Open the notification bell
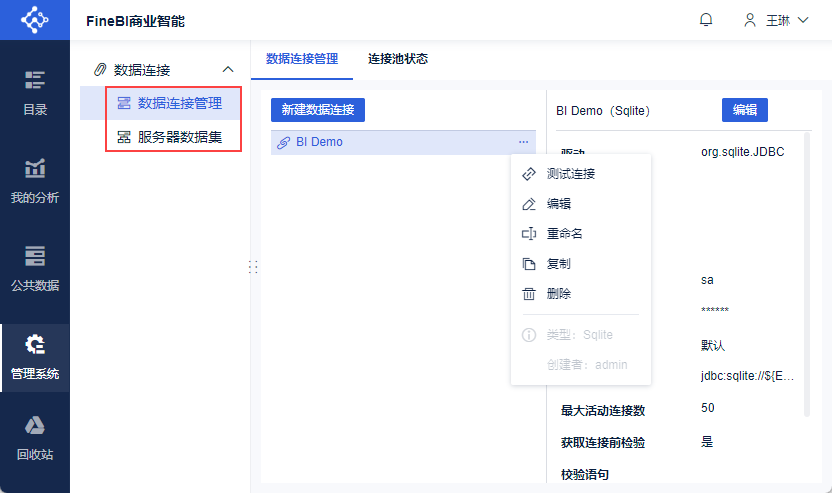This screenshot has height=493, width=832. pyautogui.click(x=707, y=20)
